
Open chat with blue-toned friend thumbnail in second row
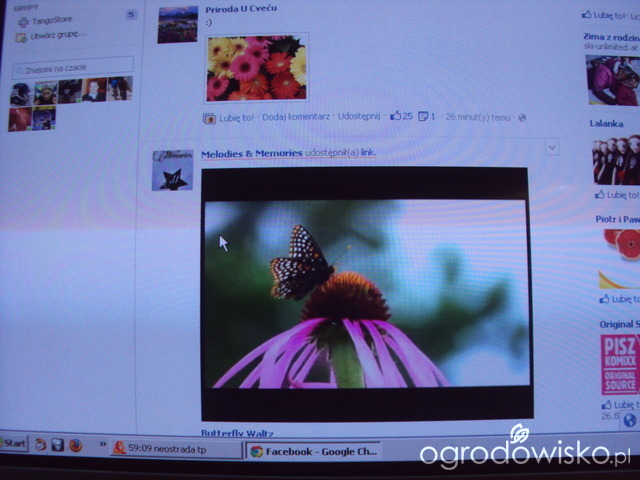coord(44,118)
